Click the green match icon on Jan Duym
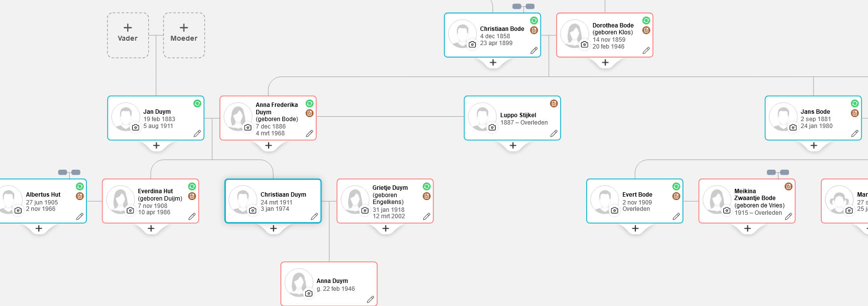Image resolution: width=868 pixels, height=306 pixels. pos(197,103)
